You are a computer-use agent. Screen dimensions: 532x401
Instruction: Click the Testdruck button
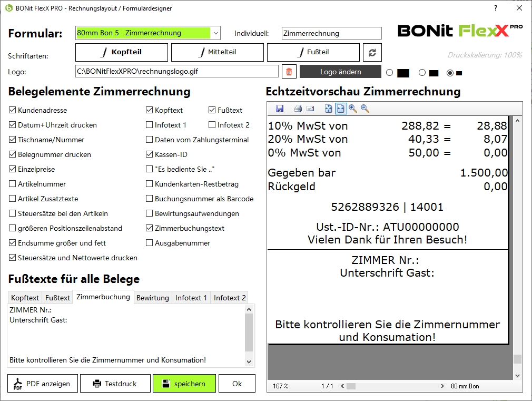click(x=115, y=383)
